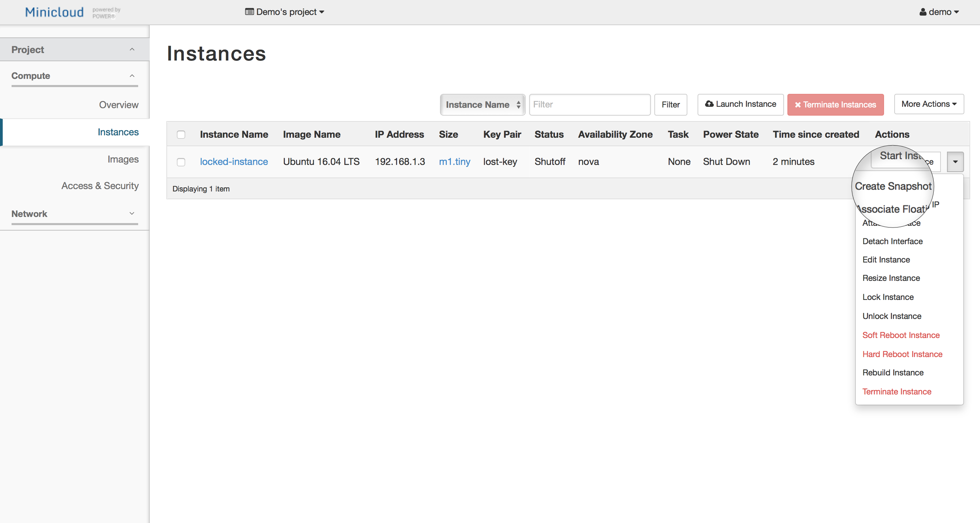Click the project list icon beside Demo's project
This screenshot has height=523, width=980.
pyautogui.click(x=249, y=12)
